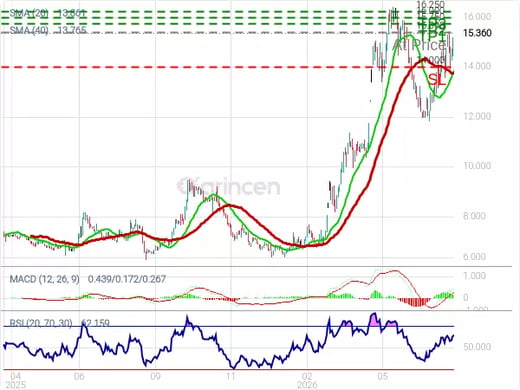
Task: Click the current price label 15.360
Action: click(x=477, y=33)
